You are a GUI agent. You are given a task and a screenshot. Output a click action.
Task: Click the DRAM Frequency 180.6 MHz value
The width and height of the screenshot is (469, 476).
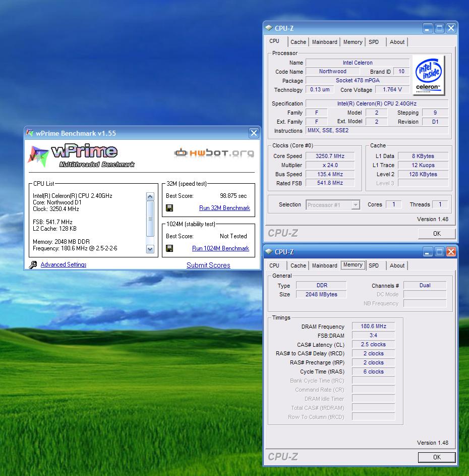[374, 327]
